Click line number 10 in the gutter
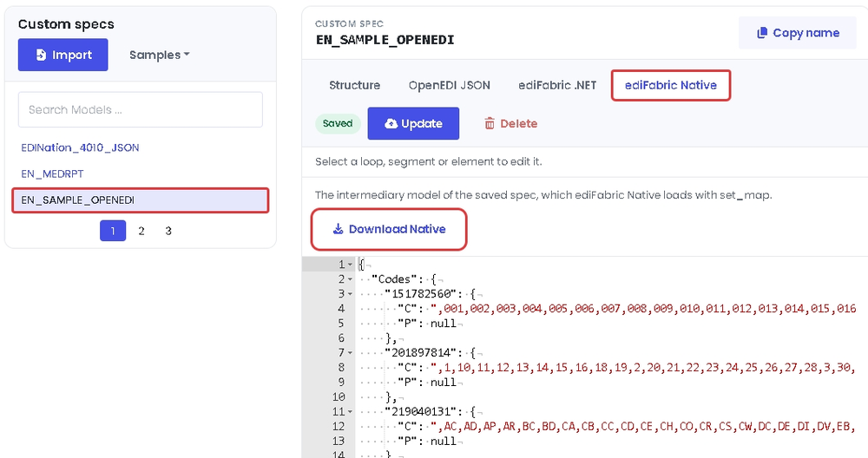 coord(339,397)
